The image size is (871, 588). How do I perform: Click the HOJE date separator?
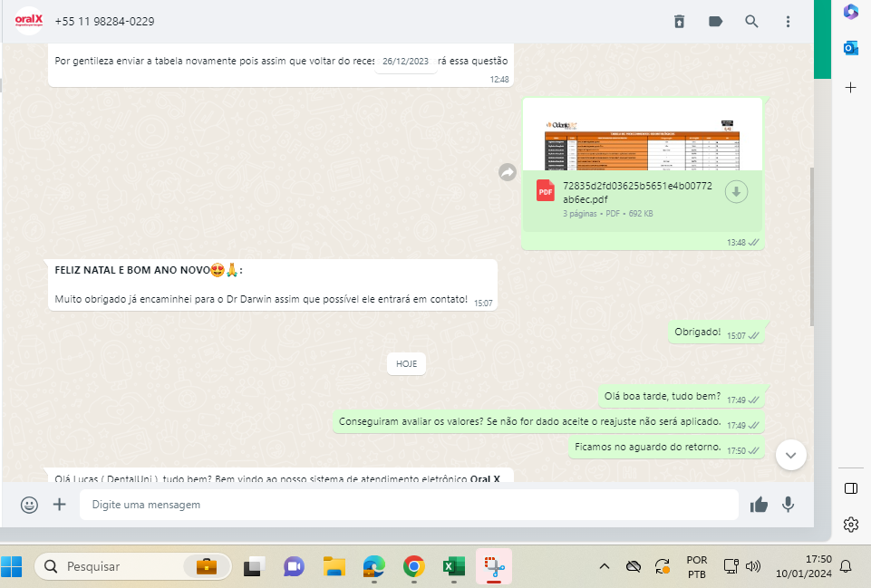pyautogui.click(x=407, y=363)
